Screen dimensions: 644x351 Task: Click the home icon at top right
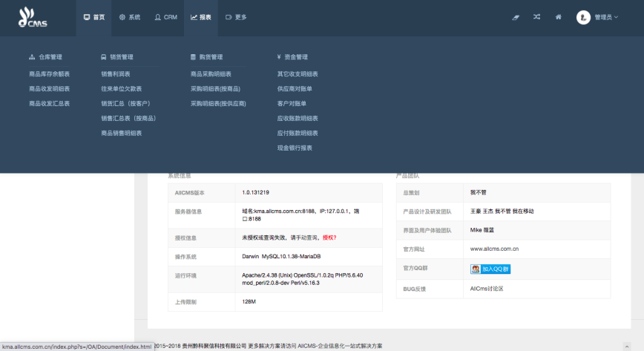(558, 17)
